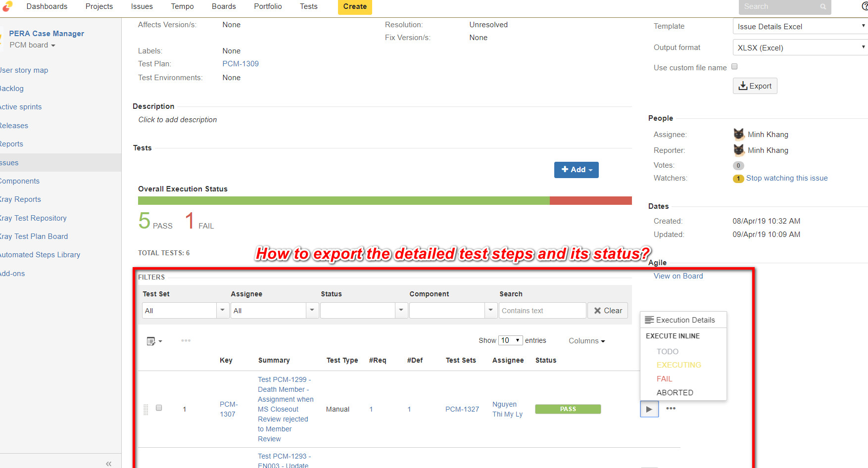Choose FAIL in Execute Inline menu

(664, 378)
